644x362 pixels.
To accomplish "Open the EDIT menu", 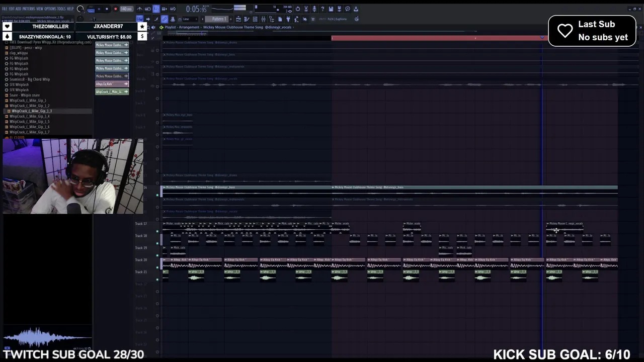I will tap(11, 9).
